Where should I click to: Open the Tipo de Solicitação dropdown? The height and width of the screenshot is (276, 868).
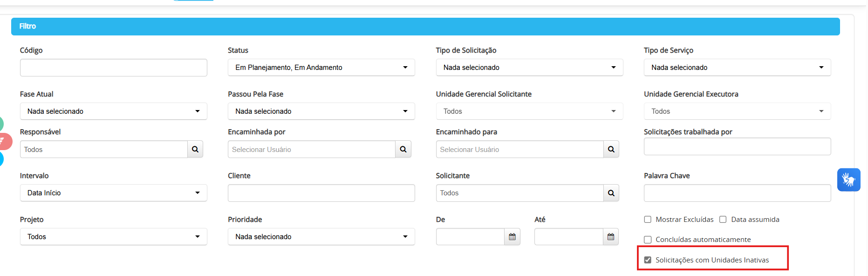(x=529, y=68)
